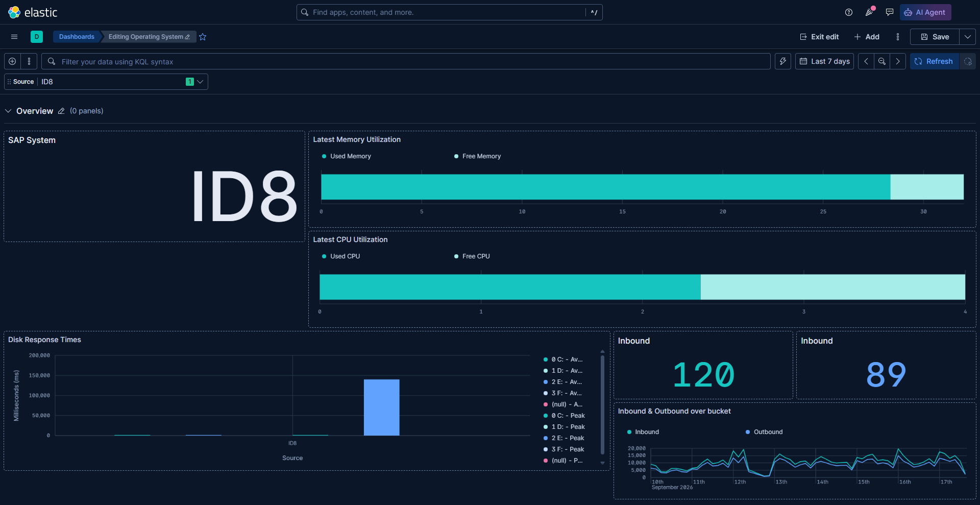Open the help menu icon
This screenshot has width=980, height=505.
pos(849,12)
